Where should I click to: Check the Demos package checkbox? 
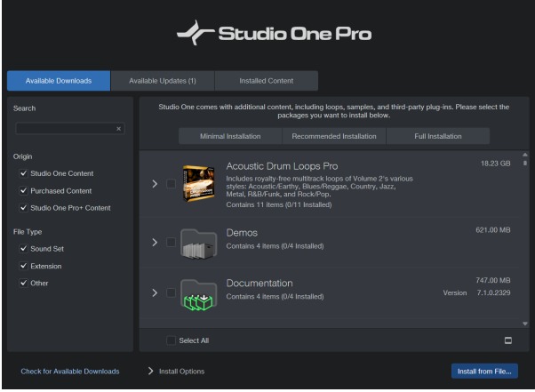coord(171,243)
